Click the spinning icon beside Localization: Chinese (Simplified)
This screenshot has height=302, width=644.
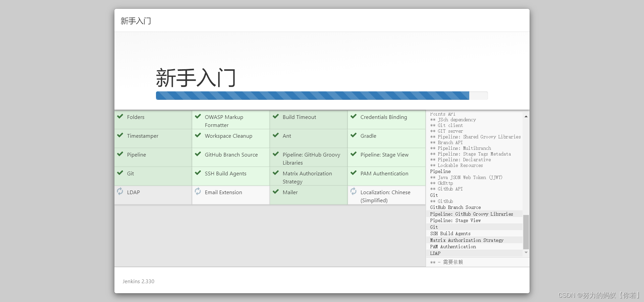coord(354,191)
